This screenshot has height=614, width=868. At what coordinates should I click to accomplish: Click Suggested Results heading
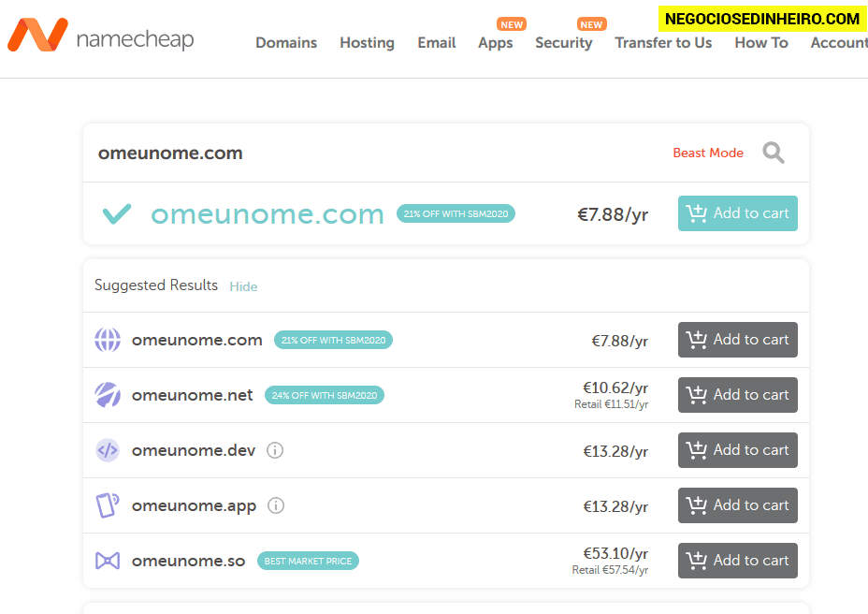point(156,285)
